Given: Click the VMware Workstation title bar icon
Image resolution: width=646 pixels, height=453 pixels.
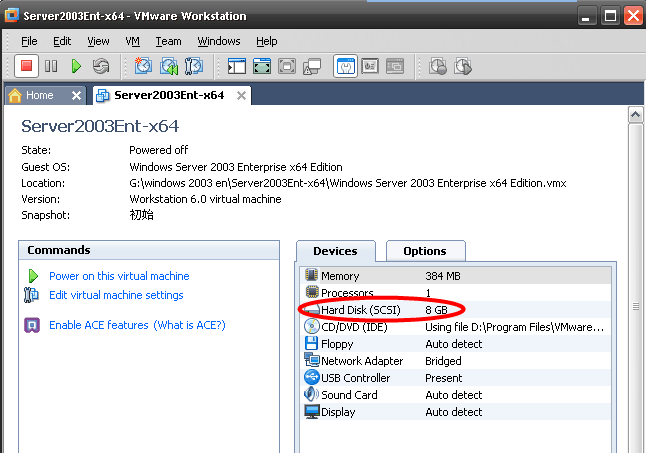Looking at the screenshot, I should (12, 15).
